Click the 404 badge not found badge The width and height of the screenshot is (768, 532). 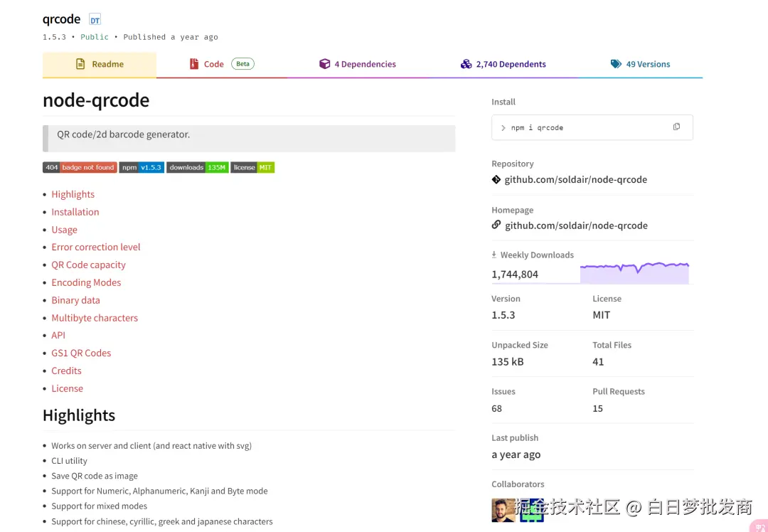(80, 168)
